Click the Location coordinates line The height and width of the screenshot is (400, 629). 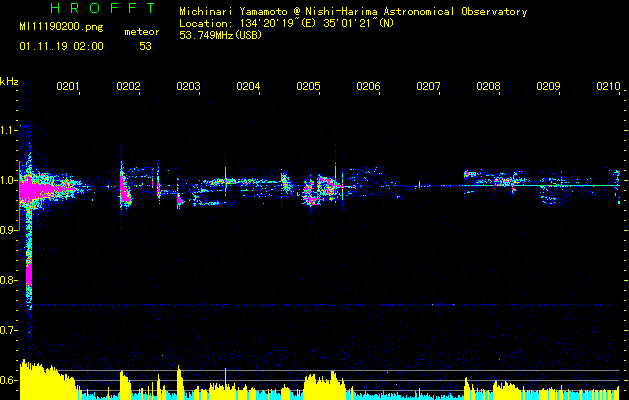(286, 23)
